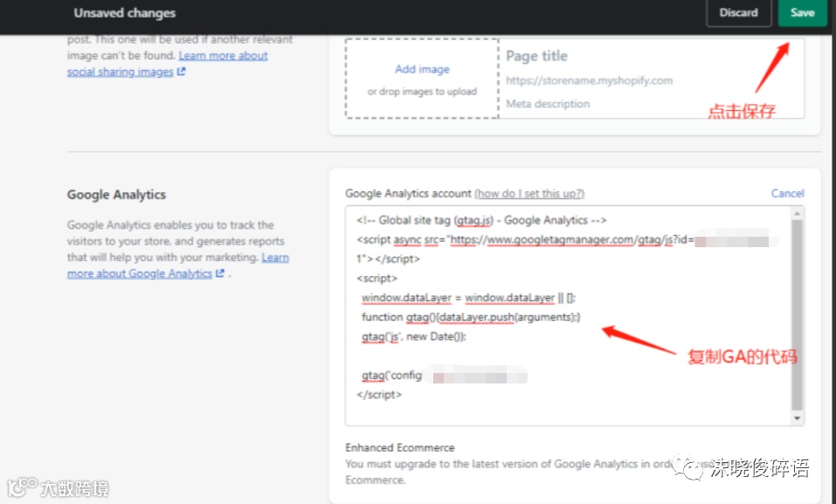
Task: Click the external link icon after social sharing images
Action: click(182, 72)
